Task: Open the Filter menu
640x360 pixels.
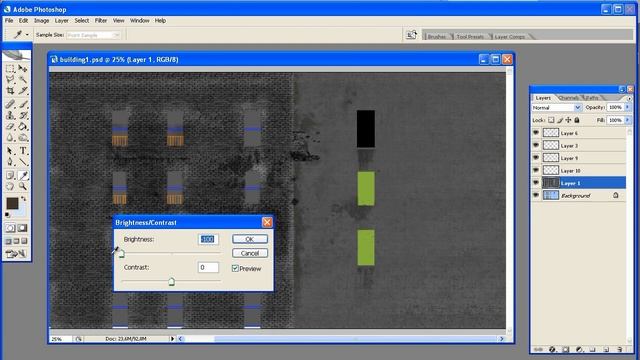Action: click(x=101, y=20)
